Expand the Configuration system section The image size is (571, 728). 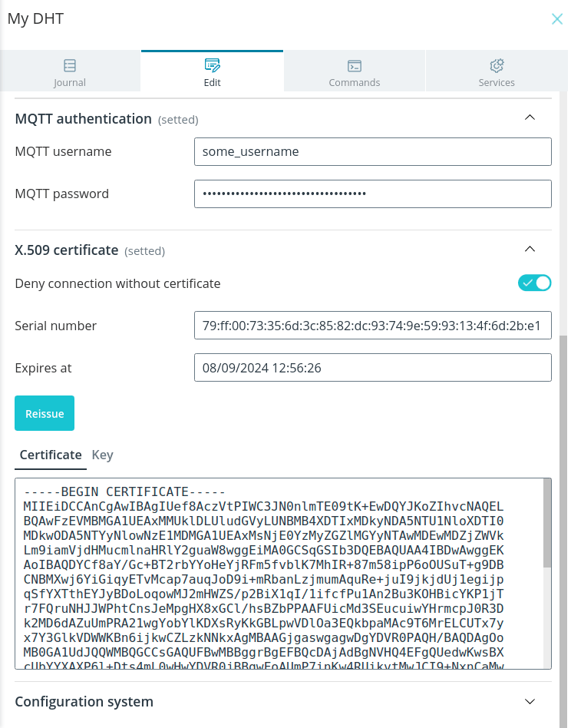pyautogui.click(x=530, y=702)
